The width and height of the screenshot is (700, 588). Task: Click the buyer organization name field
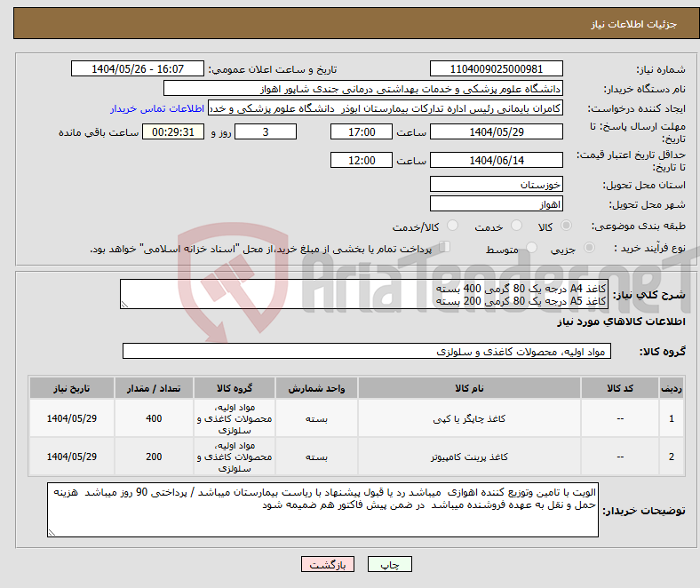click(363, 89)
